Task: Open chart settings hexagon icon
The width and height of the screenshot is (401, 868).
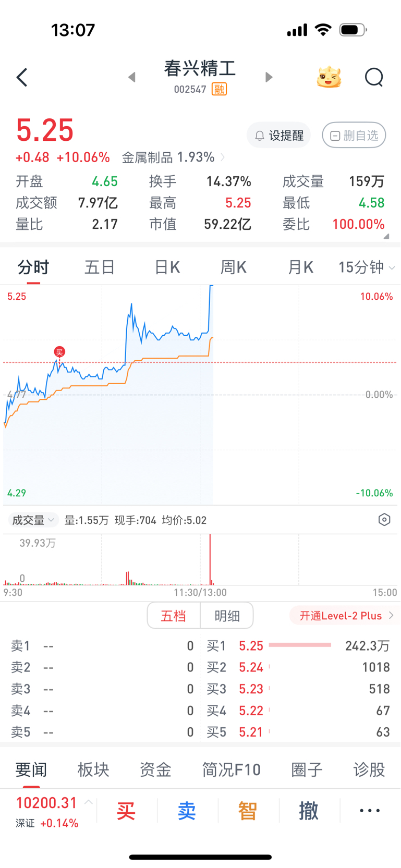Action: pos(384,520)
